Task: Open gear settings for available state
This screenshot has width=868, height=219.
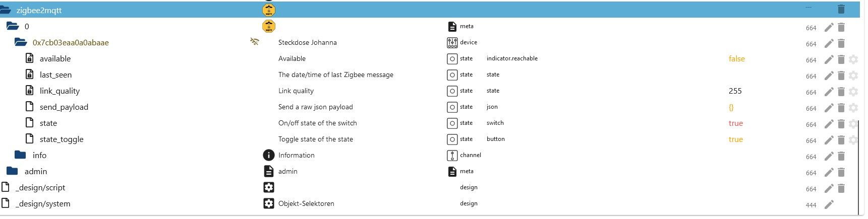Action: (x=853, y=59)
